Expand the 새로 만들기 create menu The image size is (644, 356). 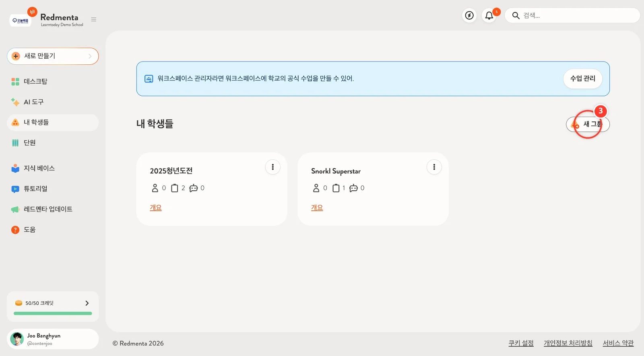coord(53,56)
